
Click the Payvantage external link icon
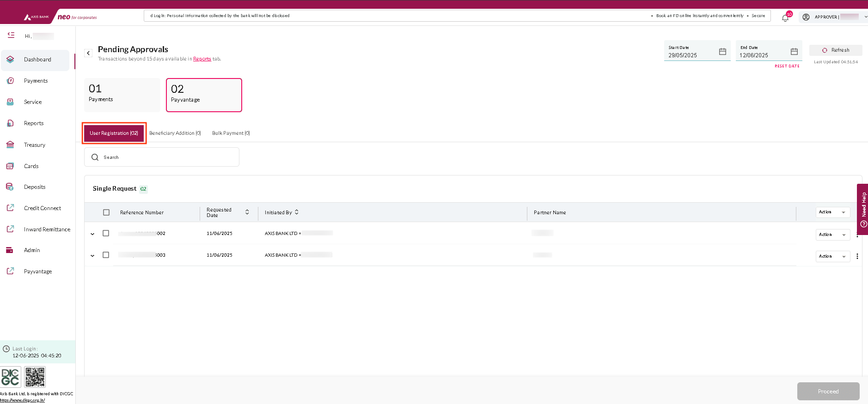tap(10, 271)
